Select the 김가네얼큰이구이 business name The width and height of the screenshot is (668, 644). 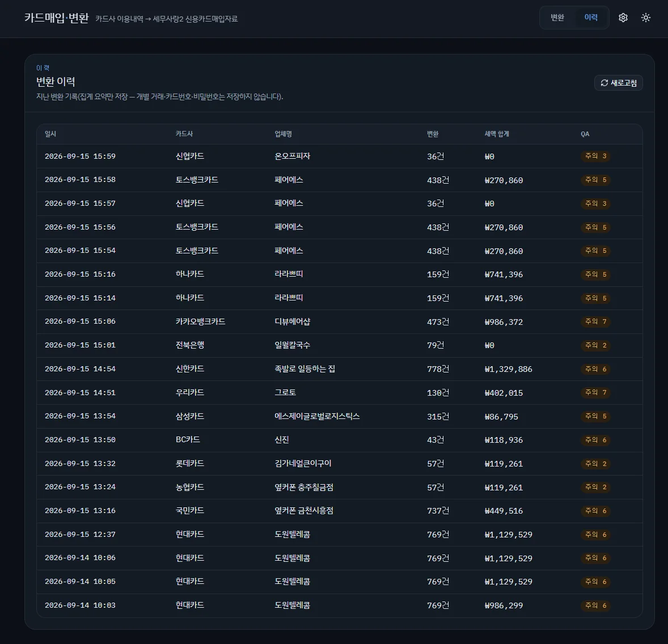(303, 463)
